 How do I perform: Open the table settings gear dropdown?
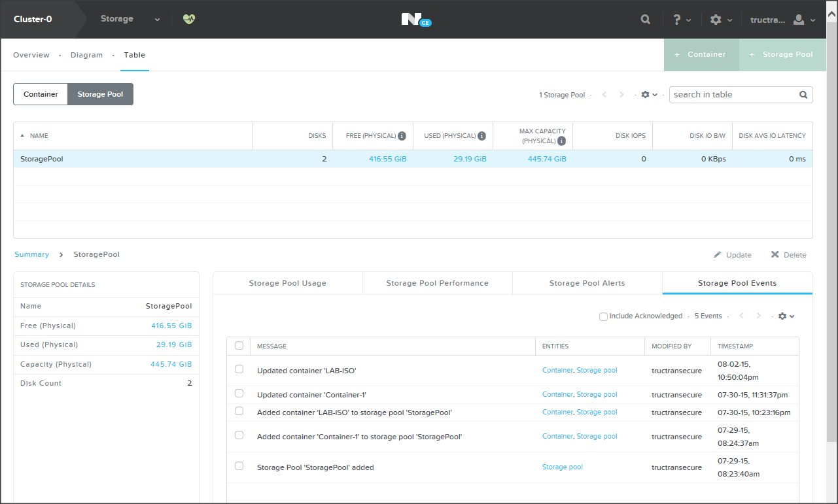click(649, 95)
